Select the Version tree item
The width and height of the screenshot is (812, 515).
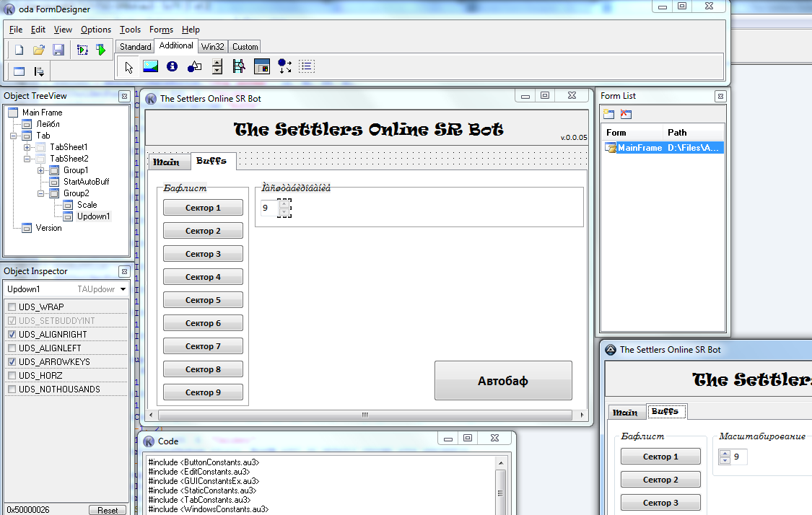click(x=48, y=228)
